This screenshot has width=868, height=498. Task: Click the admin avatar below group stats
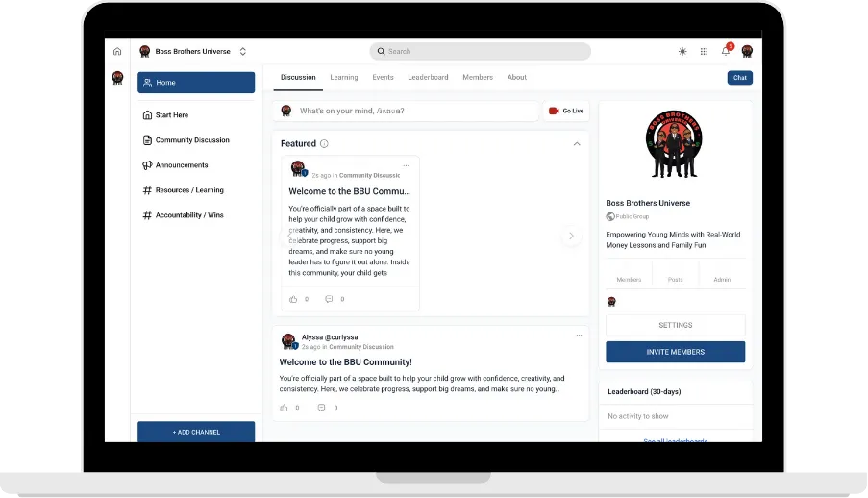point(611,302)
